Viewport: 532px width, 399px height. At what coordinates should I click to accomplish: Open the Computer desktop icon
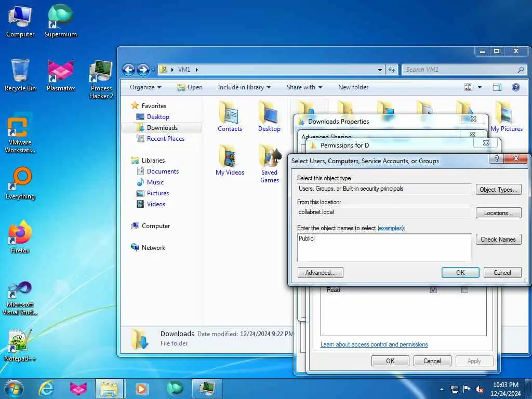pos(20,21)
